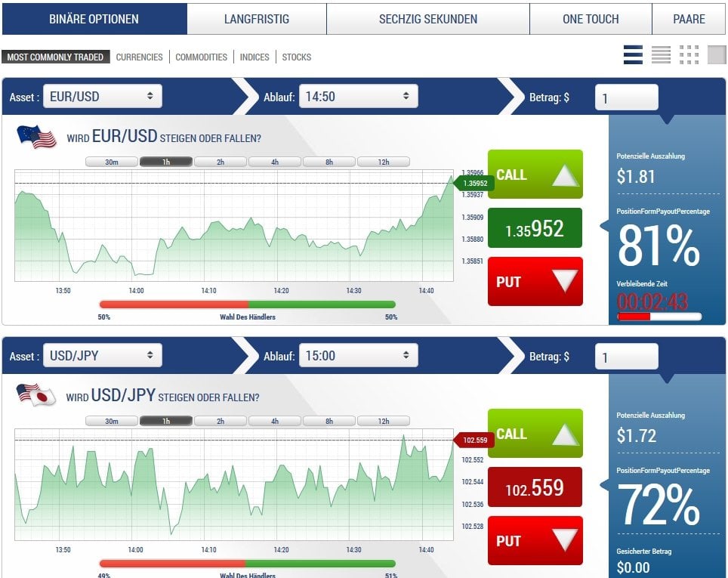Filter assets by Stocks
Screen dimensions: 728x578
coord(297,57)
